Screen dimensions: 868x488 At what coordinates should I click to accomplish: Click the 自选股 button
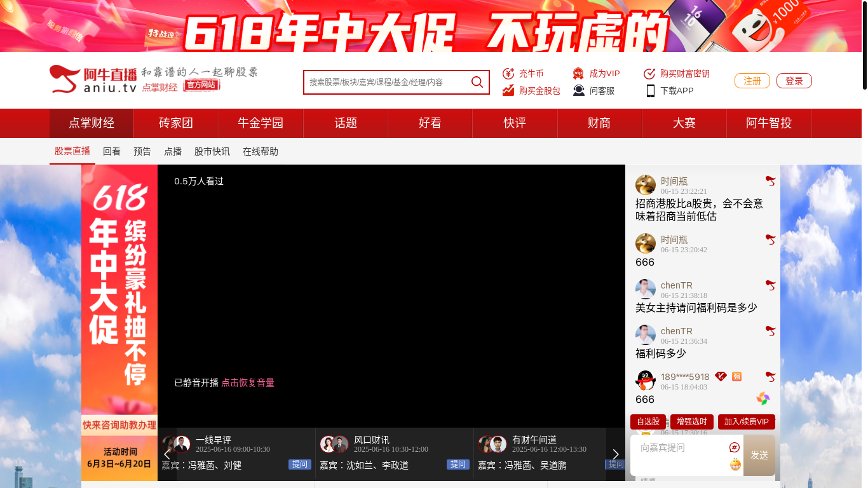click(x=648, y=422)
